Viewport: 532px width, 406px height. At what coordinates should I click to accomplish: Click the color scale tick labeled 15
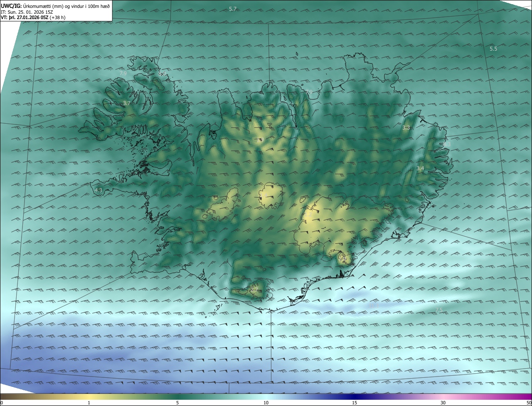[x=355, y=403]
